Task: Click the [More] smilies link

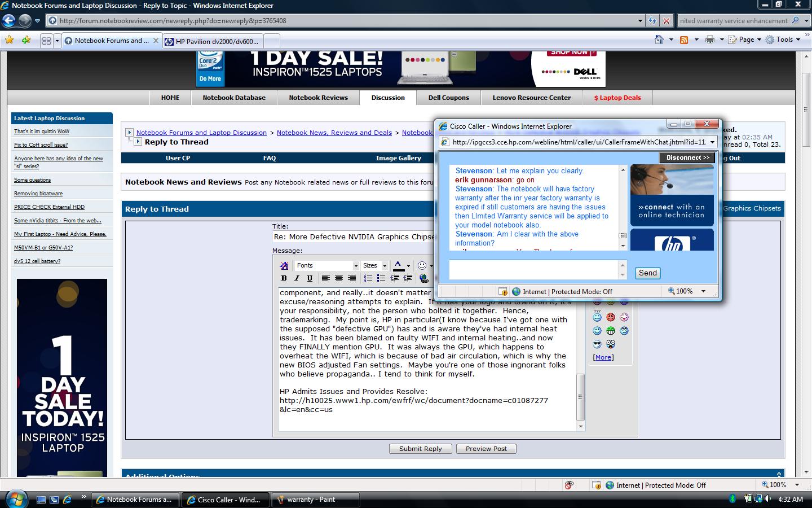Action: tap(603, 357)
